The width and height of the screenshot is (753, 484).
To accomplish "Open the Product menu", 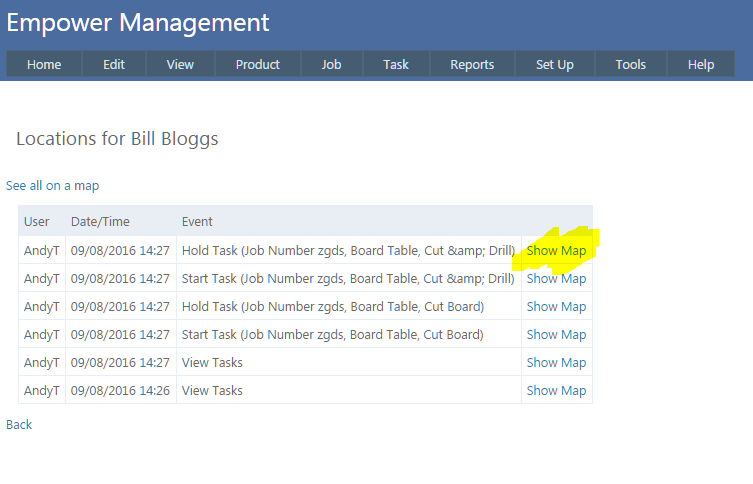I will click(257, 65).
